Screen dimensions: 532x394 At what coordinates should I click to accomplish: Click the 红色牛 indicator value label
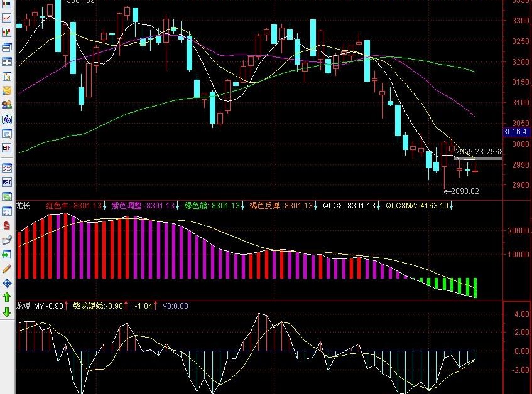tap(74, 206)
